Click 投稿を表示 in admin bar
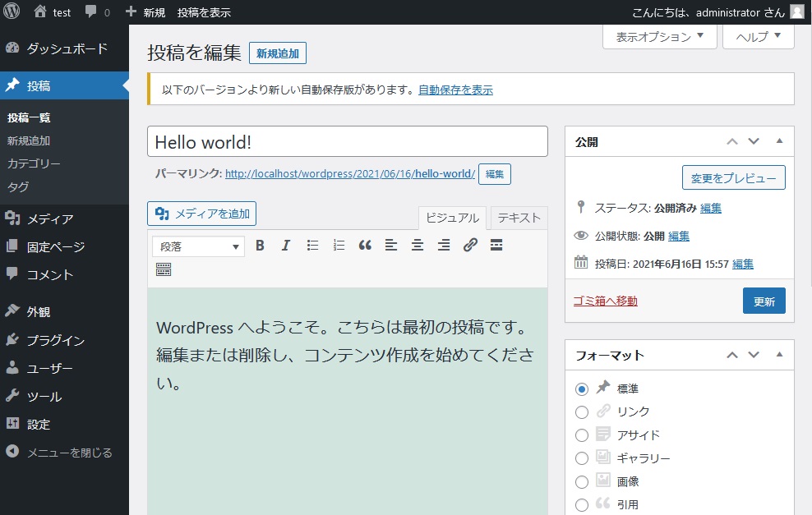Image resolution: width=812 pixels, height=515 pixels. click(x=204, y=12)
